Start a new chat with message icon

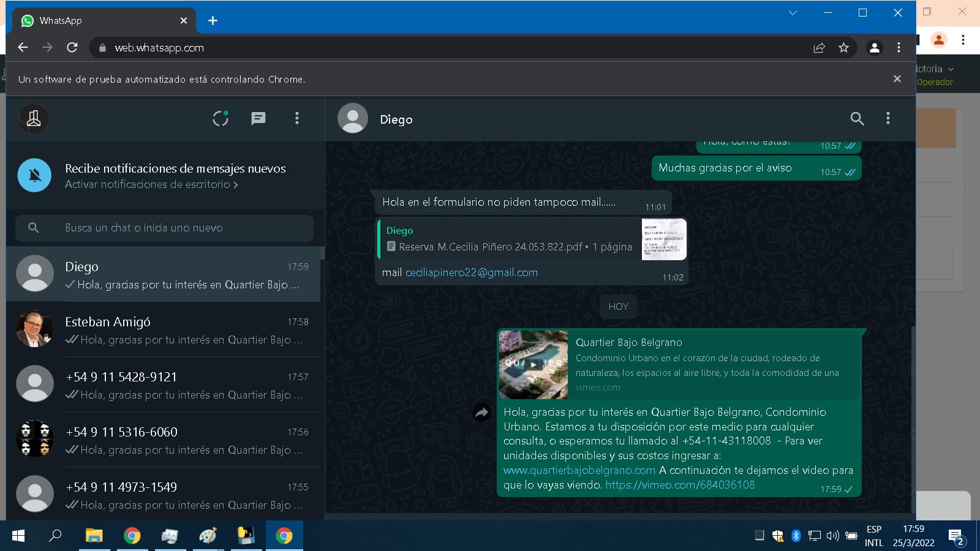pos(258,118)
